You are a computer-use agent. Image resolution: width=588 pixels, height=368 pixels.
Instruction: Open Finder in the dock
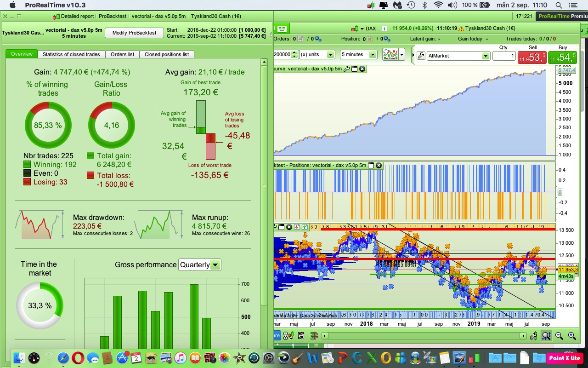click(19, 358)
